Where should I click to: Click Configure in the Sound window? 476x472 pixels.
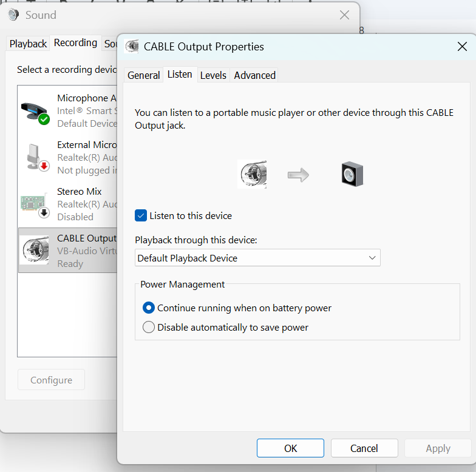coord(51,380)
